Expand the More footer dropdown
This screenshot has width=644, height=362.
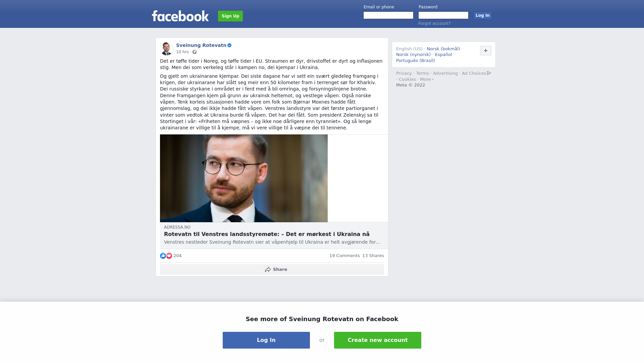click(x=427, y=79)
